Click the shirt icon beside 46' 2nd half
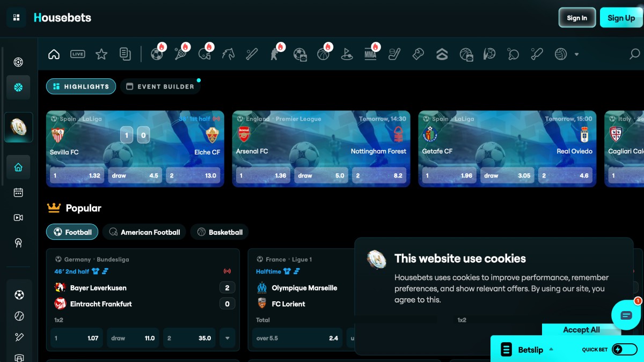644x362 pixels. [96, 271]
